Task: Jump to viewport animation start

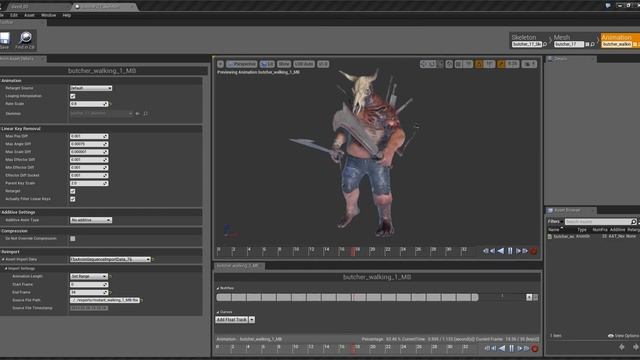Action: click(x=485, y=251)
